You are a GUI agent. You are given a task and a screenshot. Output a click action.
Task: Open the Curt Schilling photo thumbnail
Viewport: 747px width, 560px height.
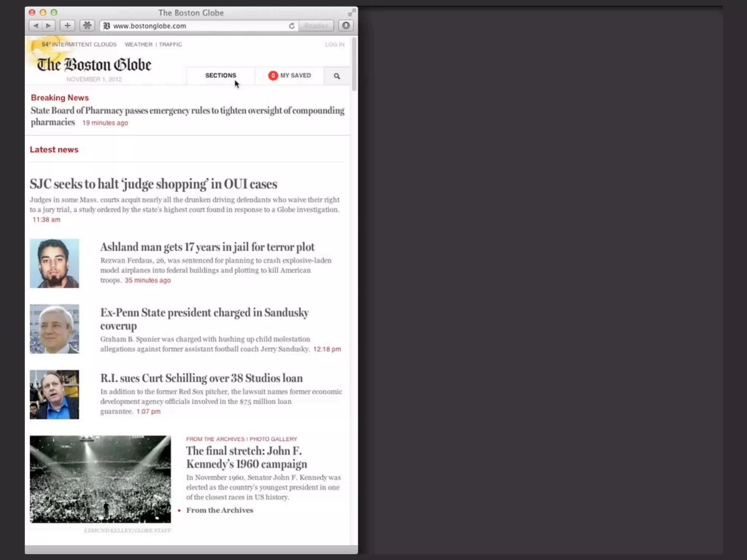click(54, 394)
